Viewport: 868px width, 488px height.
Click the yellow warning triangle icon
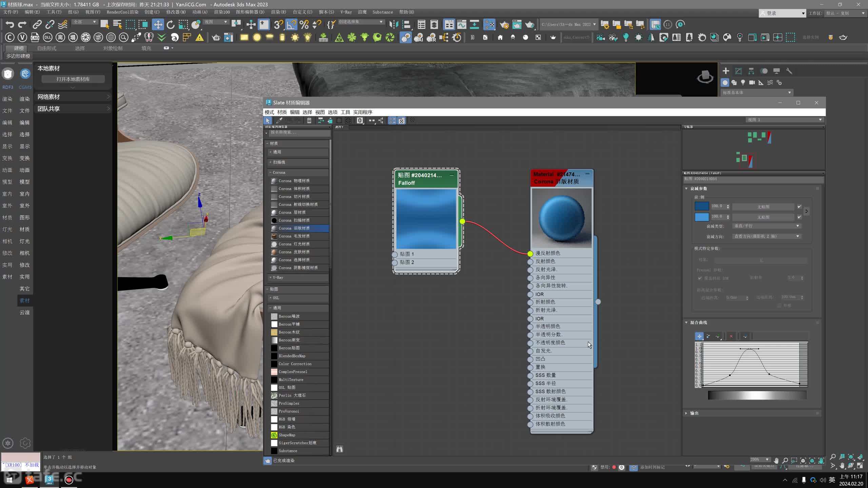pyautogui.click(x=199, y=37)
